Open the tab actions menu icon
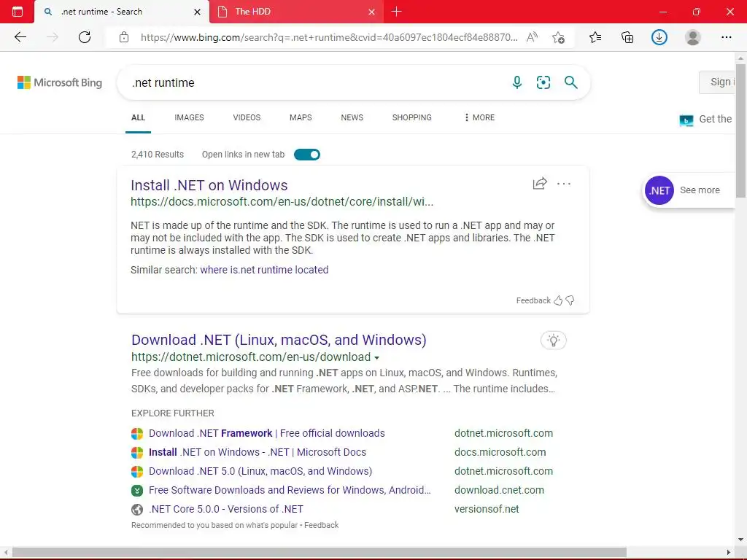The width and height of the screenshot is (747, 560). (x=18, y=12)
